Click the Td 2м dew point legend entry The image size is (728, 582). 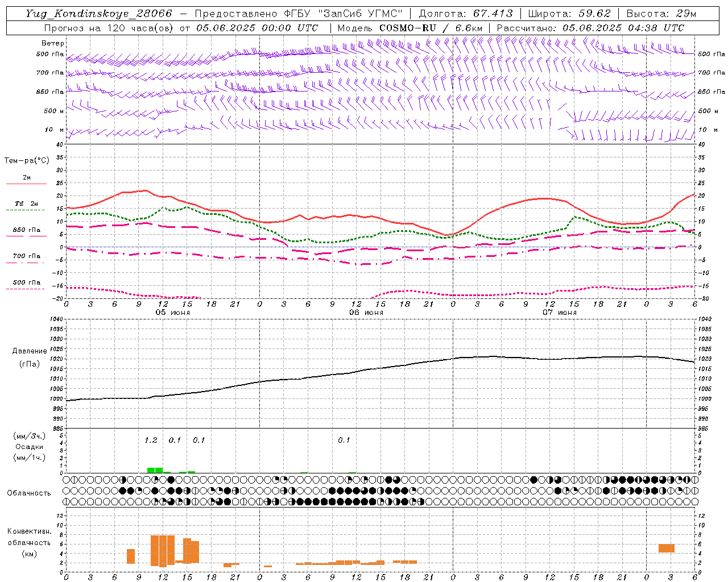[x=27, y=203]
